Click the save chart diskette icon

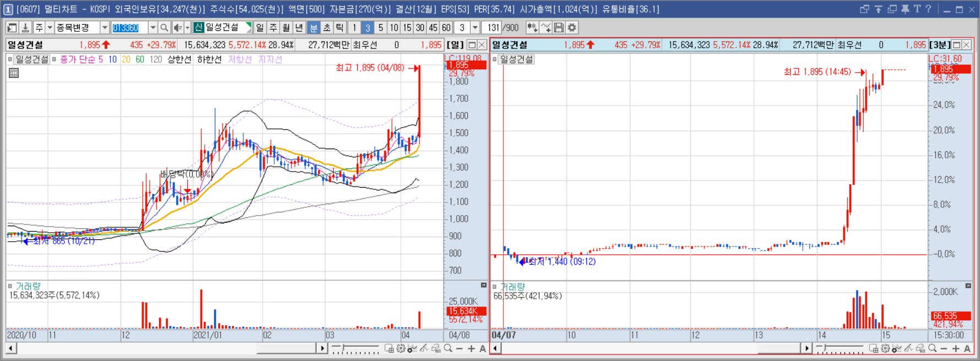[x=559, y=28]
